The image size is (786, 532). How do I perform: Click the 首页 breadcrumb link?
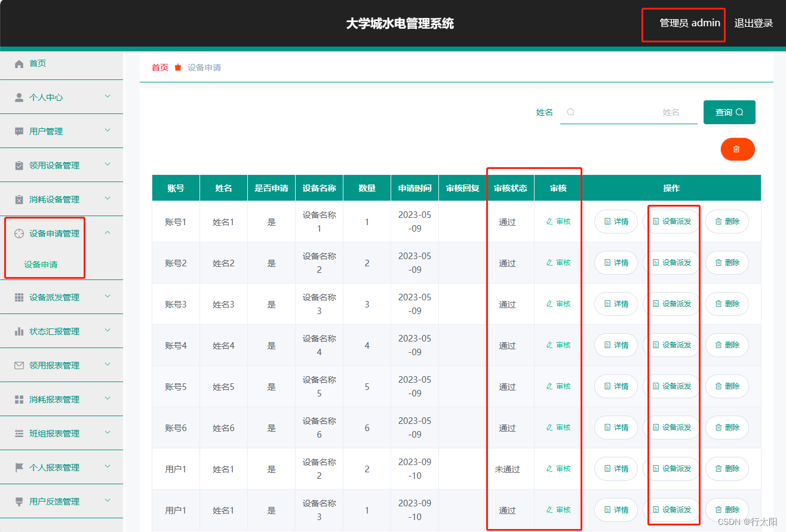pos(160,67)
